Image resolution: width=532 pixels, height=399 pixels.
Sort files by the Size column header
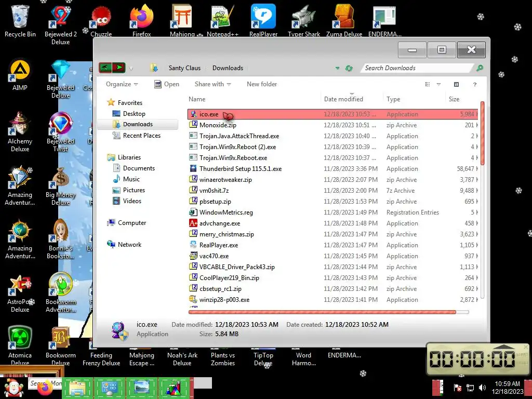(x=461, y=99)
